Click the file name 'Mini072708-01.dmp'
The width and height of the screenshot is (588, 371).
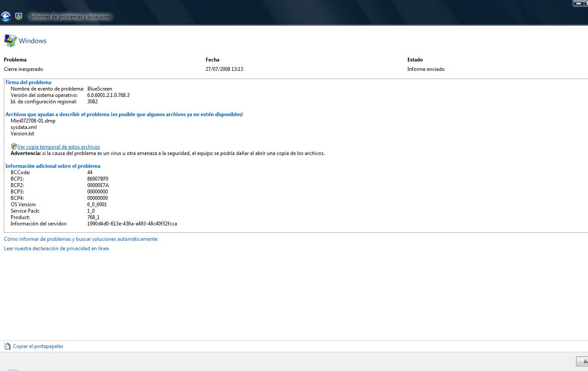point(33,121)
